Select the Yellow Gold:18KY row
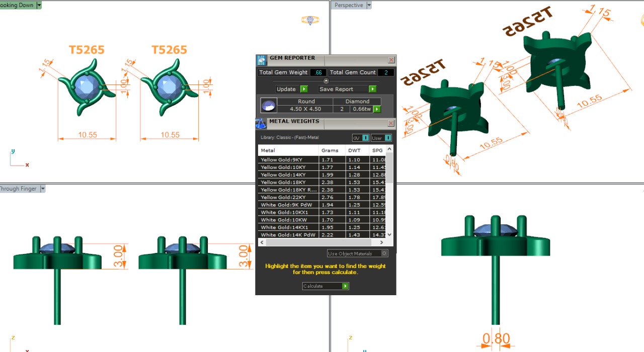 click(x=288, y=182)
